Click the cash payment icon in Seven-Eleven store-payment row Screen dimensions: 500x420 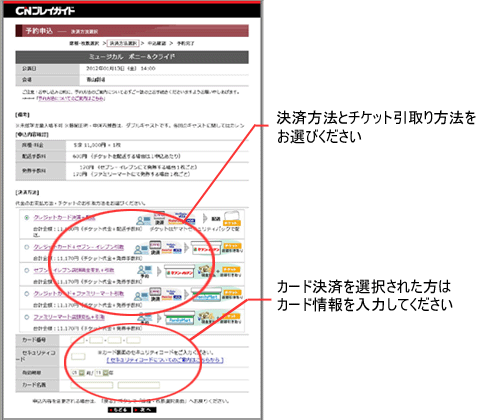[206, 271]
